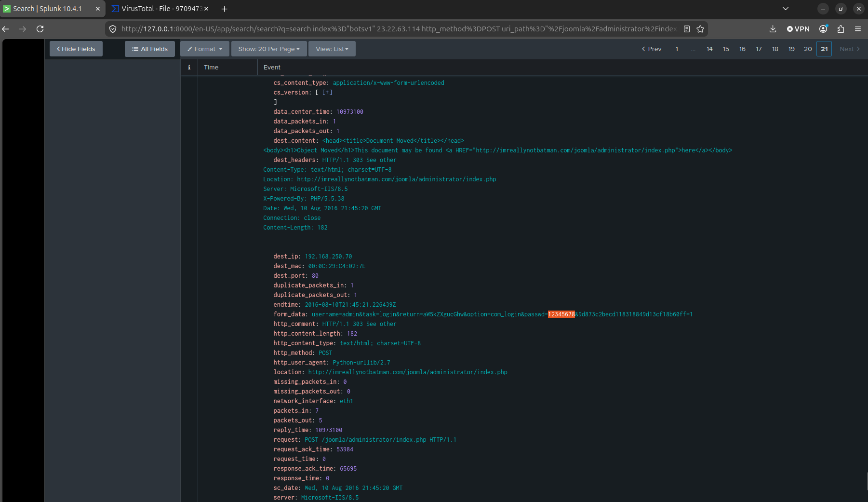Bookmark this page with the star icon
The height and width of the screenshot is (502, 868).
tap(700, 29)
